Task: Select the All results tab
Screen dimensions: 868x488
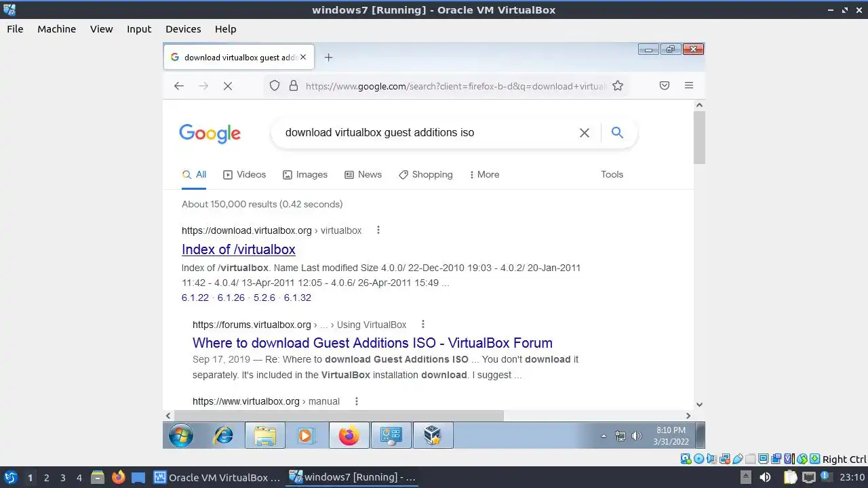Action: (x=194, y=174)
